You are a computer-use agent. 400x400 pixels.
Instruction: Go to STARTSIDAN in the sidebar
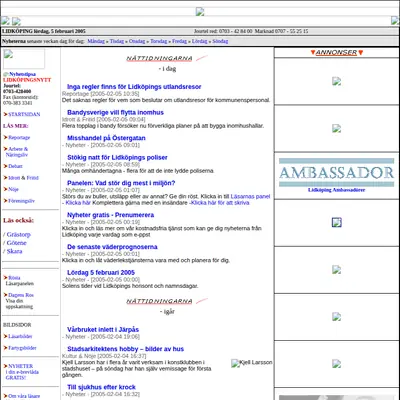(24, 114)
